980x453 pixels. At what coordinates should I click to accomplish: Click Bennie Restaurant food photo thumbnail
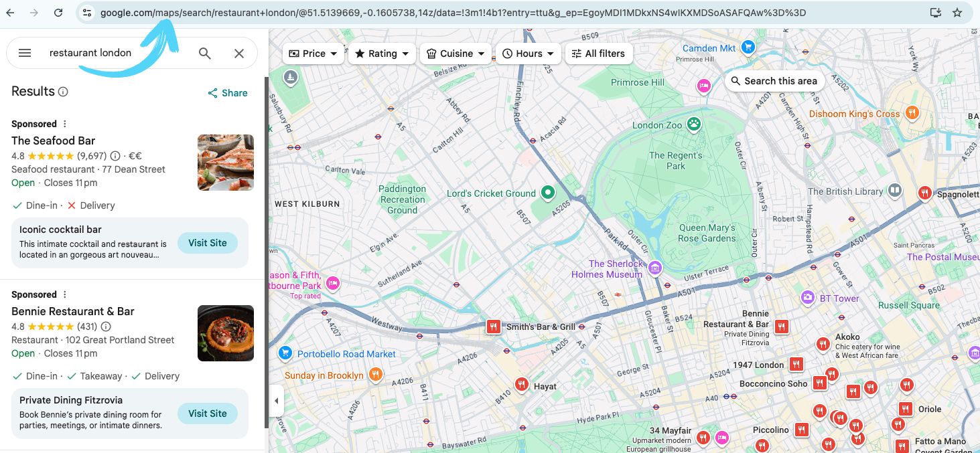(226, 333)
